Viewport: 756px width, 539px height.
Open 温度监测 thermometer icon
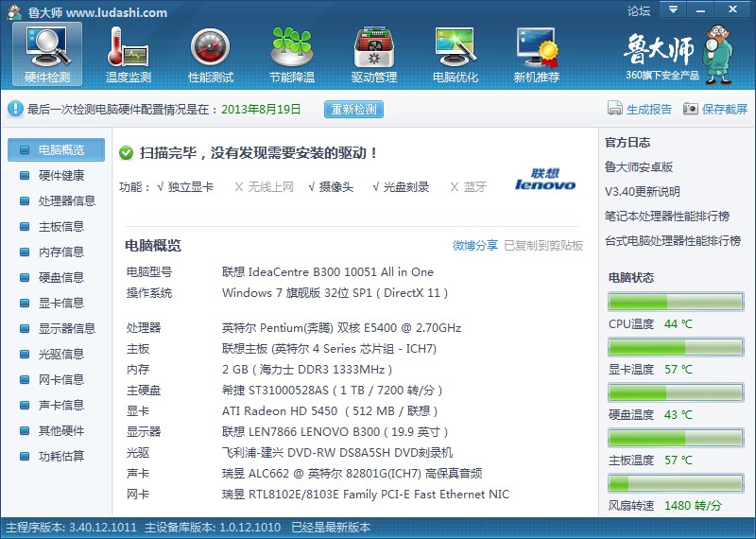[129, 54]
